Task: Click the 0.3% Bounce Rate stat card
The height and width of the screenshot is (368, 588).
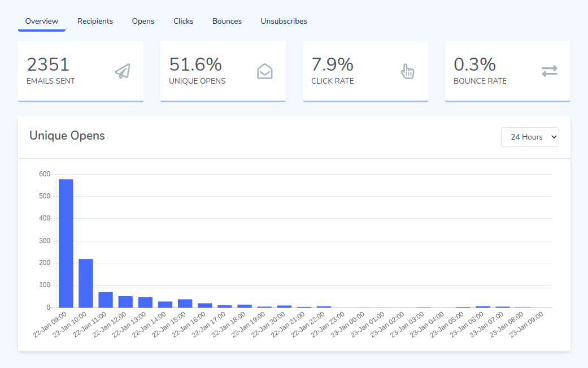Action: [x=507, y=71]
